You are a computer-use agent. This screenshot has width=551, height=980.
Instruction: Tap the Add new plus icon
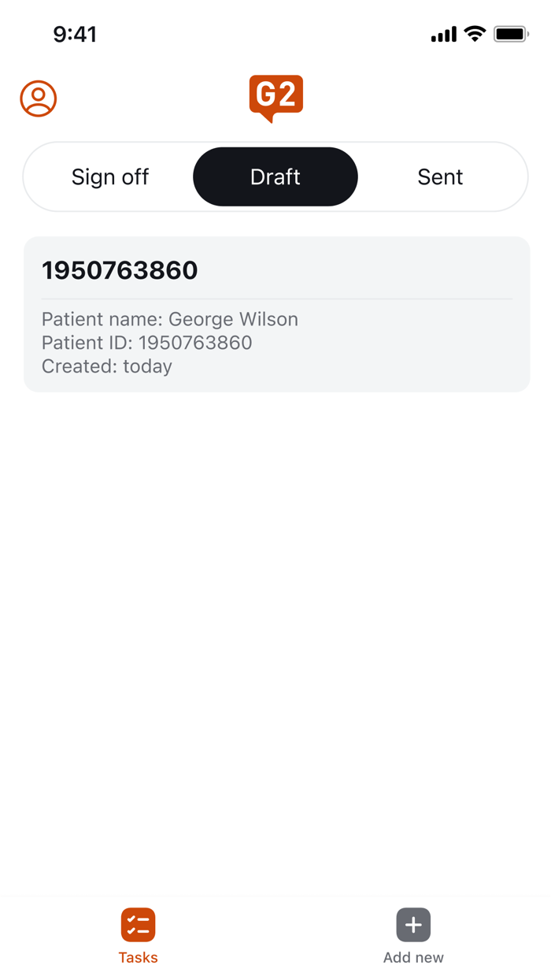click(x=413, y=925)
